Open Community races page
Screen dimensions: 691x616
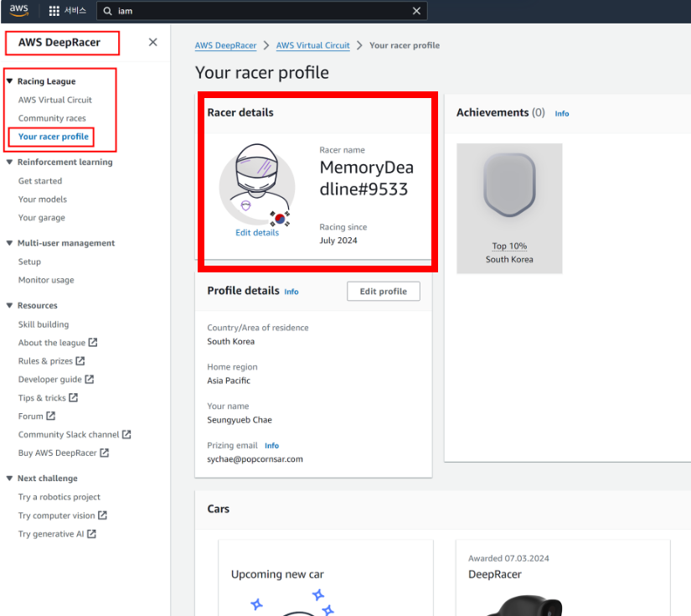pyautogui.click(x=52, y=118)
